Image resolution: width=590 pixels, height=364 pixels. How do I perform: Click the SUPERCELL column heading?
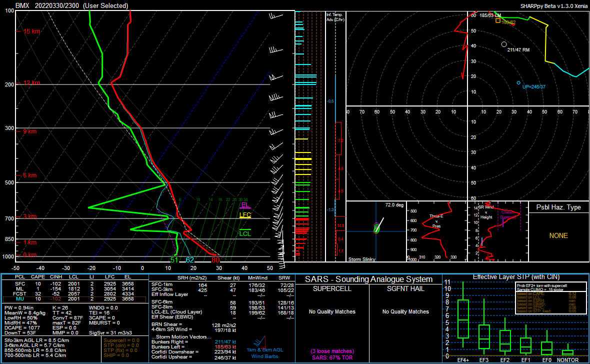[x=332, y=288]
